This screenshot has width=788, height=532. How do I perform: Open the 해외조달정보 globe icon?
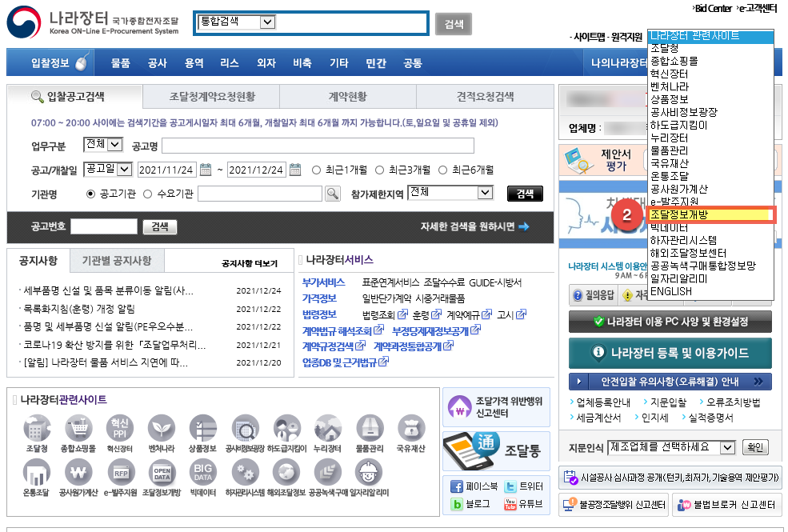pos(286,472)
